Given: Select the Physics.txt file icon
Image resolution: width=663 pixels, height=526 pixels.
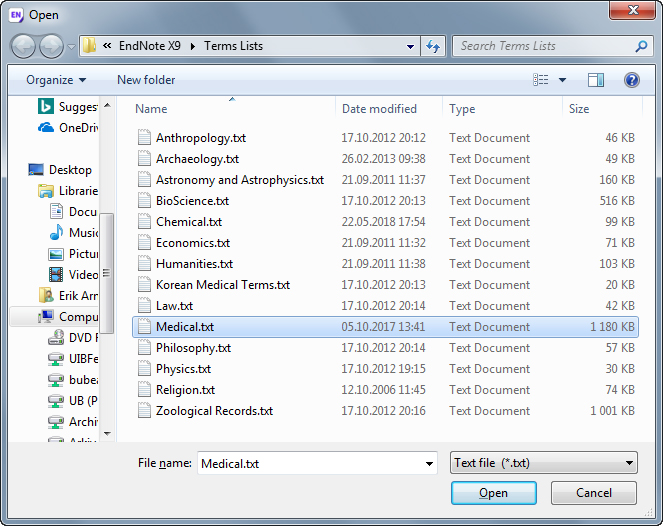Looking at the screenshot, I should (144, 369).
